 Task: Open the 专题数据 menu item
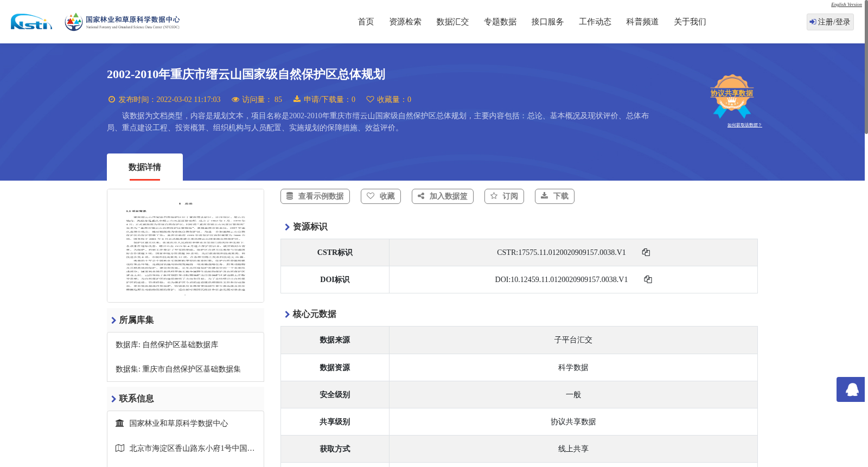point(500,22)
